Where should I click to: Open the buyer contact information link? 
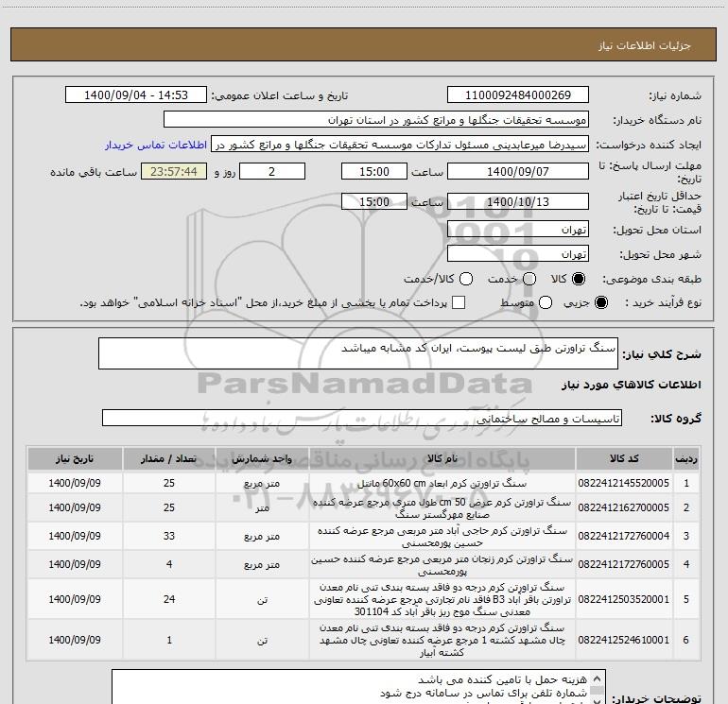point(156,145)
